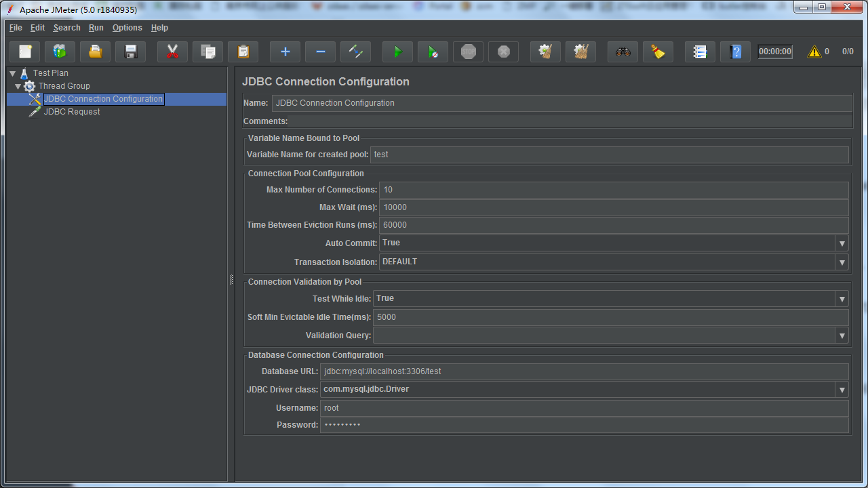This screenshot has width=868, height=488.
Task: Open the Help menu
Action: (x=159, y=28)
